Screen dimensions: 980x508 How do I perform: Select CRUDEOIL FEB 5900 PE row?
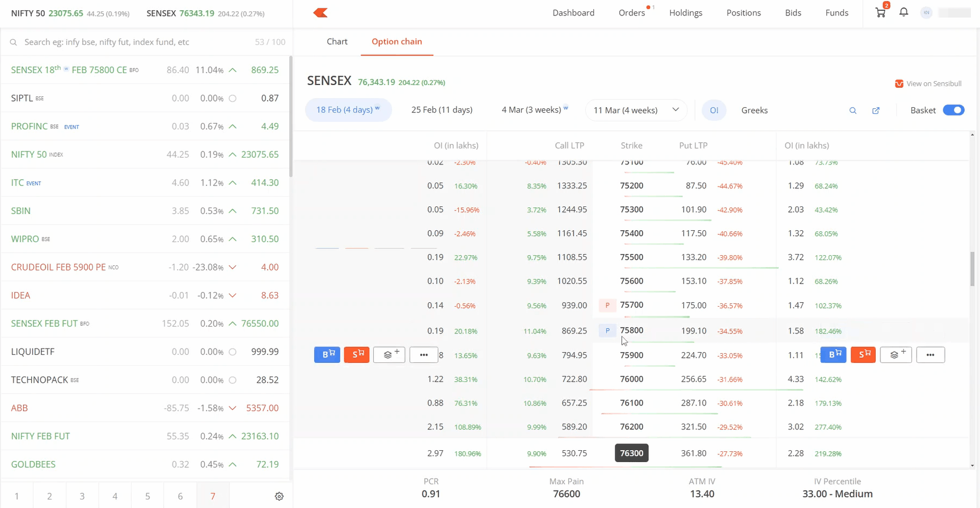click(146, 267)
